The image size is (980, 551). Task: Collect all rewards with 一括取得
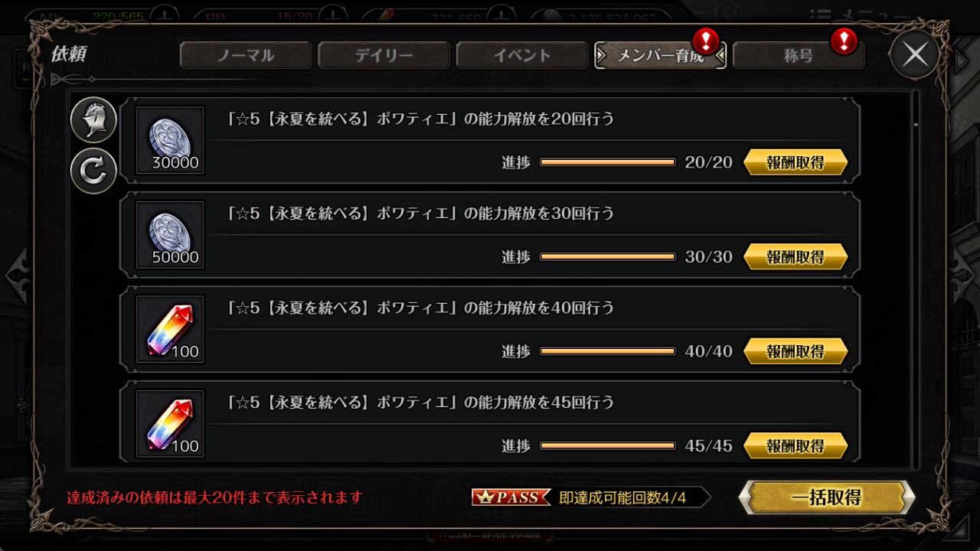827,497
